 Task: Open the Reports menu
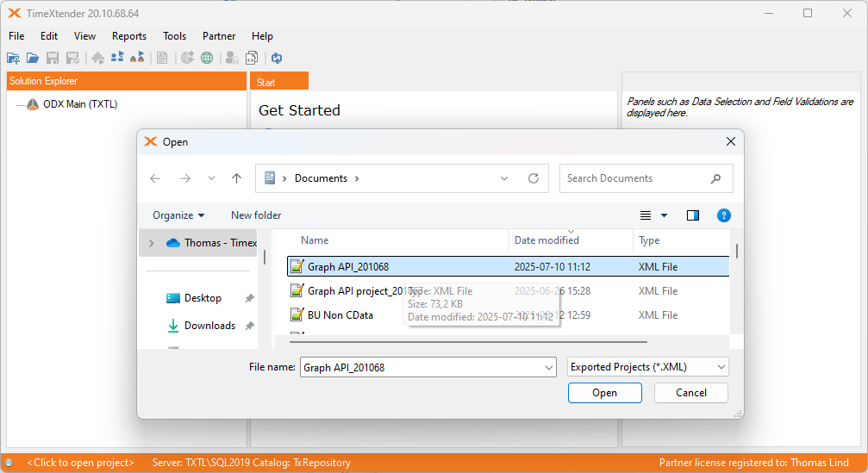[x=129, y=36]
